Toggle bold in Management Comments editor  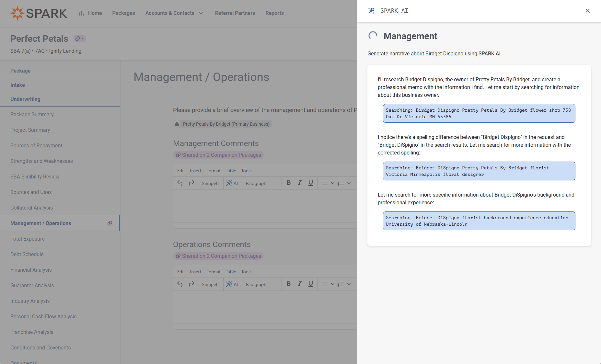pyautogui.click(x=288, y=183)
